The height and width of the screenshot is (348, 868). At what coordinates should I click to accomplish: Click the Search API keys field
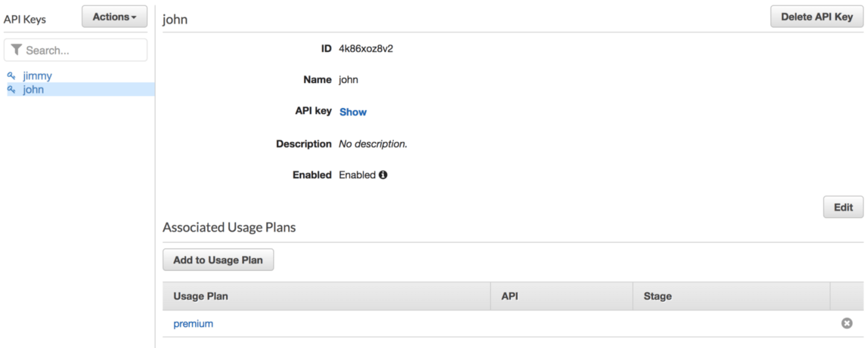coord(76,50)
